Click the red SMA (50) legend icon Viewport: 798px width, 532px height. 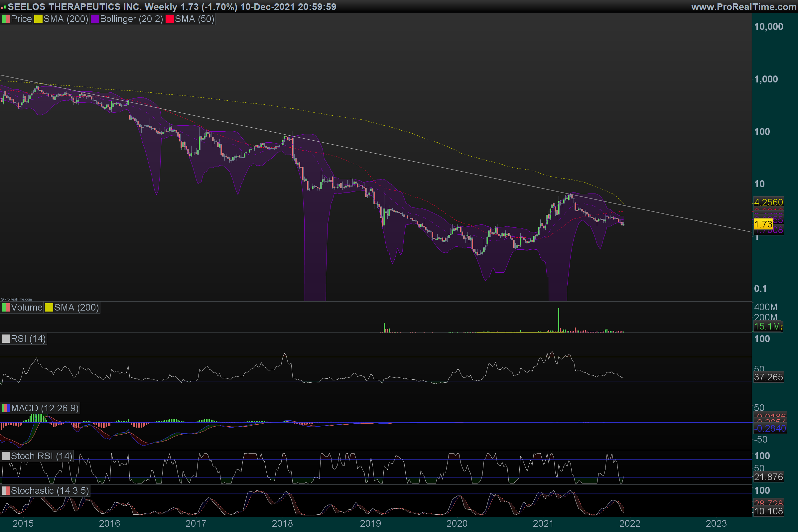(x=169, y=19)
